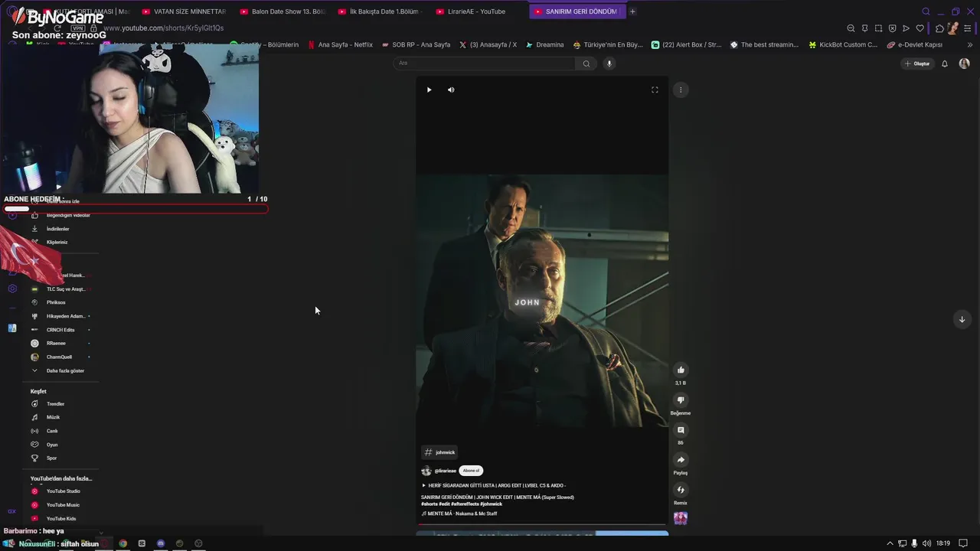Open Windows notification center on taskbar

click(x=963, y=543)
